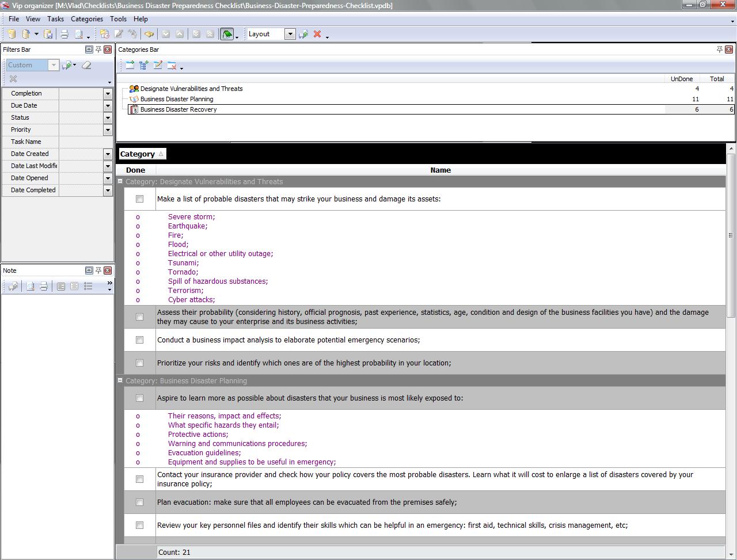Viewport: 737px width, 560px height.
Task: Open the Tasks menu
Action: (55, 19)
